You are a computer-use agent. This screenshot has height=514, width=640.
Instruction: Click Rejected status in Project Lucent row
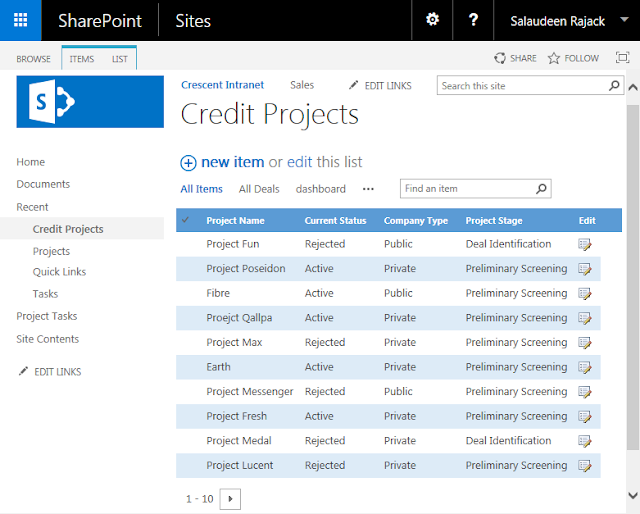(x=325, y=465)
